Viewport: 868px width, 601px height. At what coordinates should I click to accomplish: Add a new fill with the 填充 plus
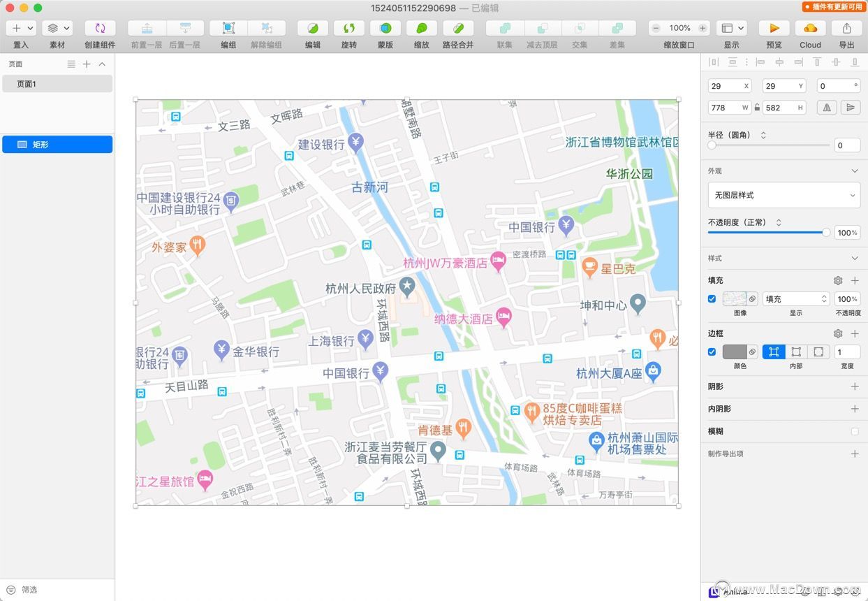pyautogui.click(x=855, y=280)
